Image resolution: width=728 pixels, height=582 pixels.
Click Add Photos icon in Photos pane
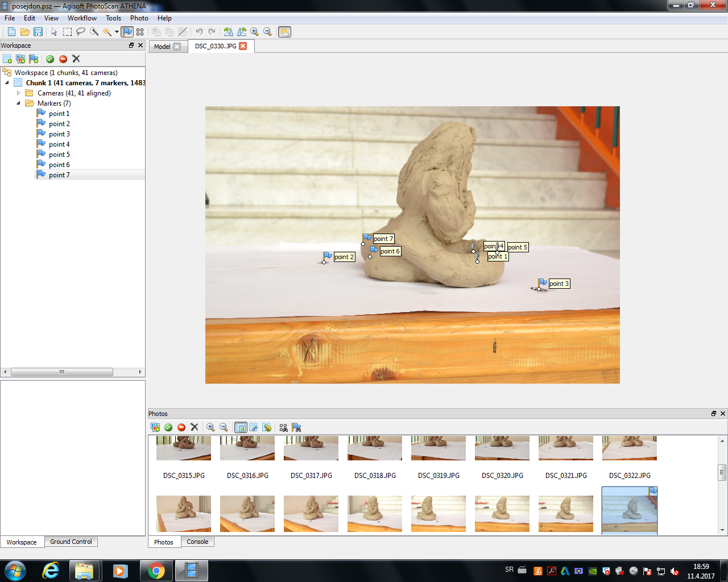tap(155, 427)
